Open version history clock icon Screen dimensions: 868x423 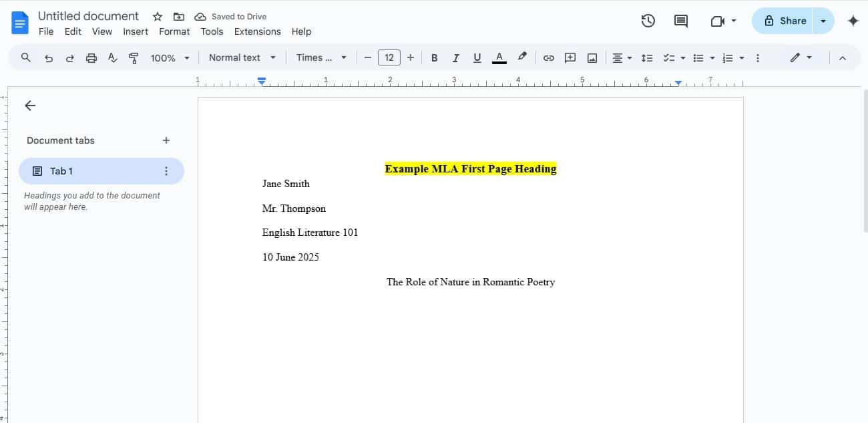tap(648, 21)
